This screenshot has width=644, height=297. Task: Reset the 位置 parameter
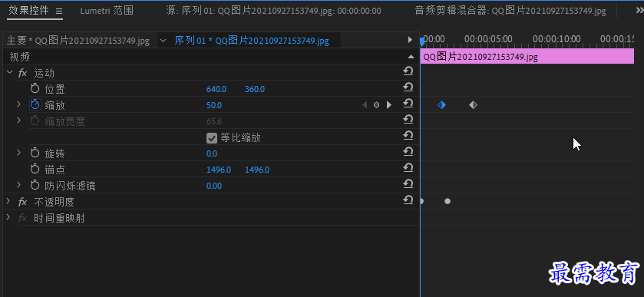408,87
